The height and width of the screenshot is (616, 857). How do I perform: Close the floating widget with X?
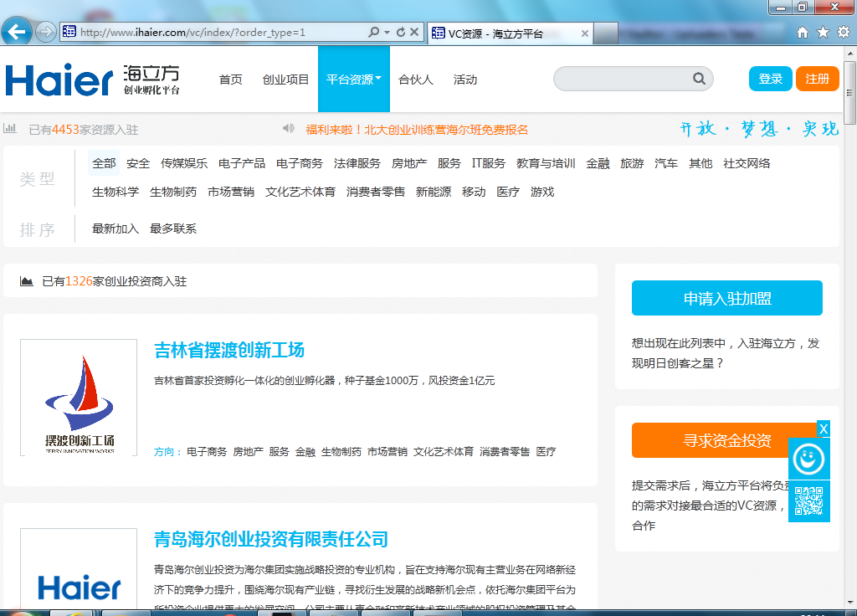[x=824, y=429]
